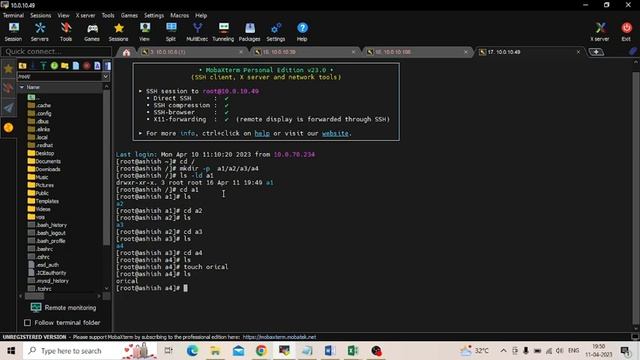Select the Downloads folder
Screen dimensions: 640x360
point(44,169)
